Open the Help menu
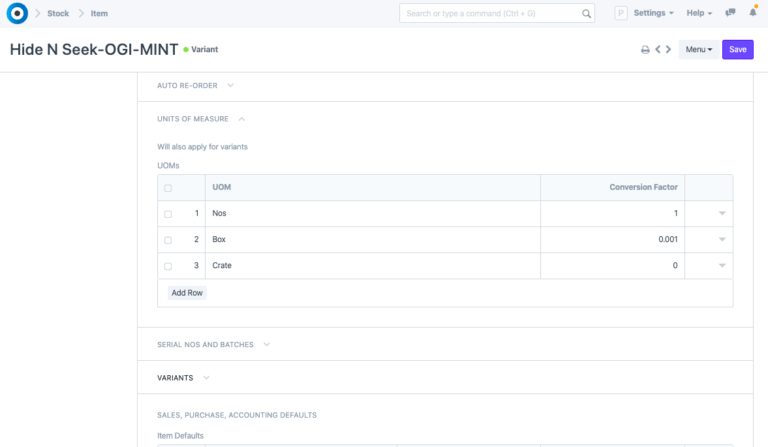The width and height of the screenshot is (768, 447). click(700, 13)
